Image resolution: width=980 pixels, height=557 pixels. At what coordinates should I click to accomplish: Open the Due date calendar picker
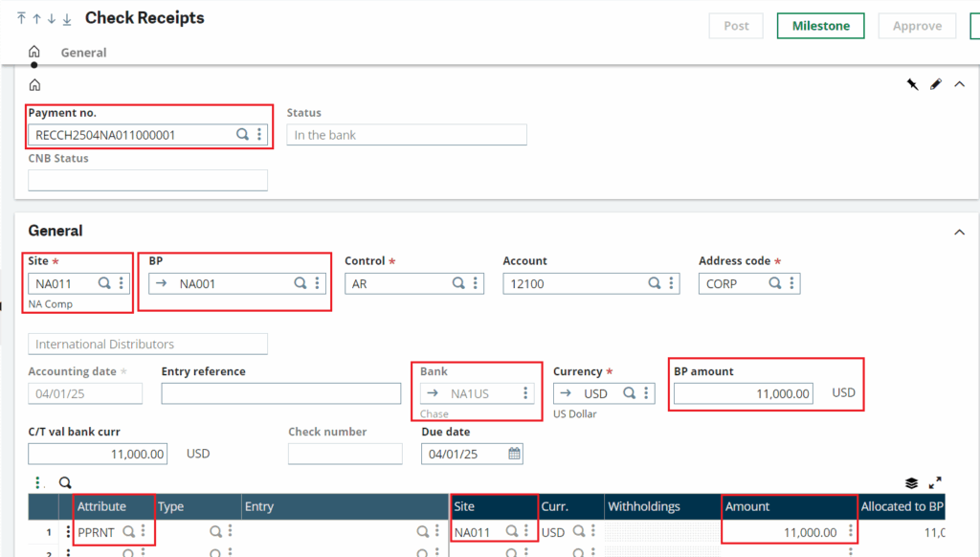coord(514,454)
